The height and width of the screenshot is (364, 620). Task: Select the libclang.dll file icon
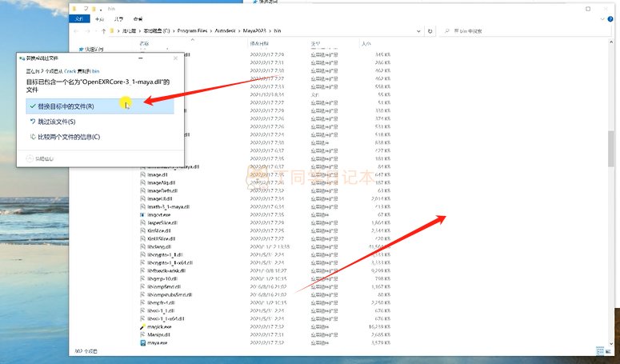[142, 247]
